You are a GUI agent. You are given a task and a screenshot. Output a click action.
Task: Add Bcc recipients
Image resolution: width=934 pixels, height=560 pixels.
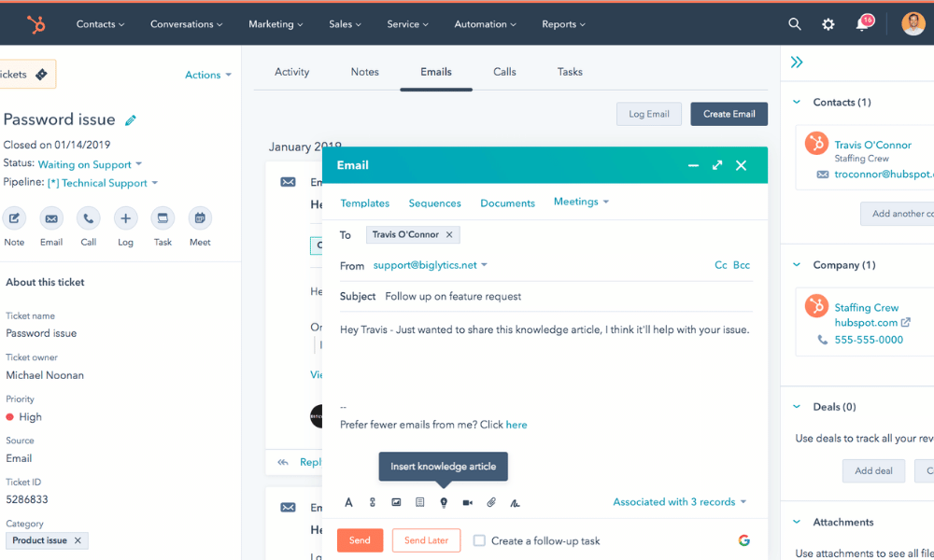point(741,265)
